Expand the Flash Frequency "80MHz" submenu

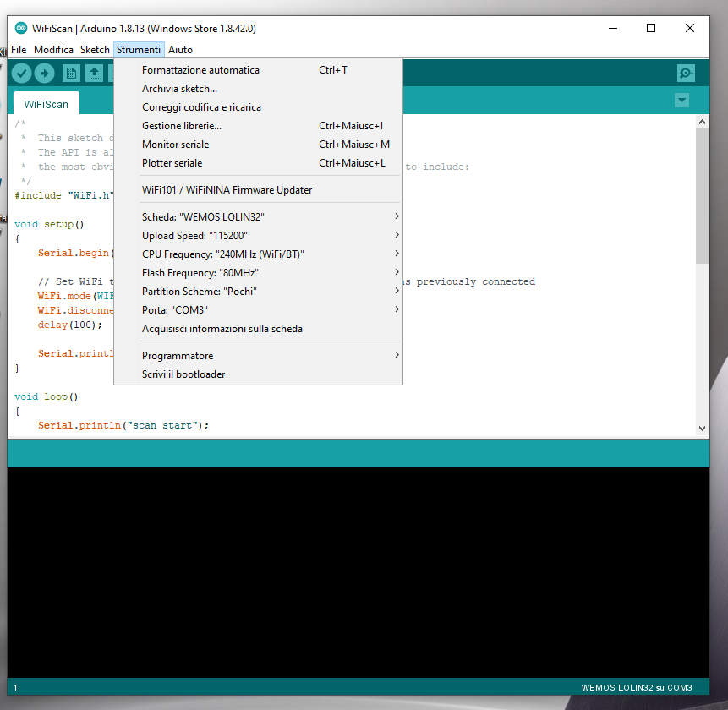coord(271,272)
